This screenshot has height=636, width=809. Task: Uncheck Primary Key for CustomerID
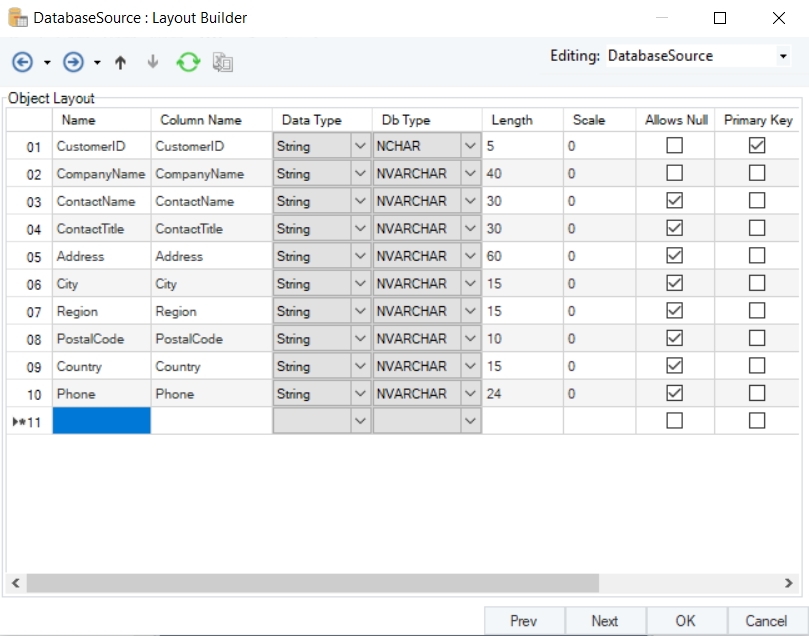pyautogui.click(x=757, y=146)
